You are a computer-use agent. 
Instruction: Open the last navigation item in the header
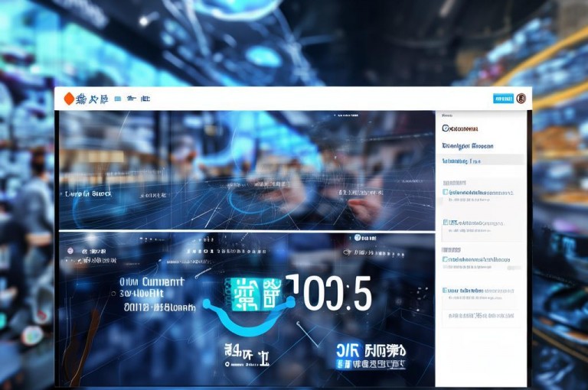click(145, 99)
